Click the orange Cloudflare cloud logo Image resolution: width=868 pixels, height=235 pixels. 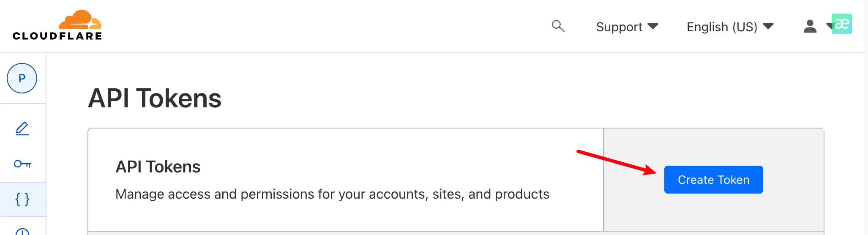coord(80,19)
